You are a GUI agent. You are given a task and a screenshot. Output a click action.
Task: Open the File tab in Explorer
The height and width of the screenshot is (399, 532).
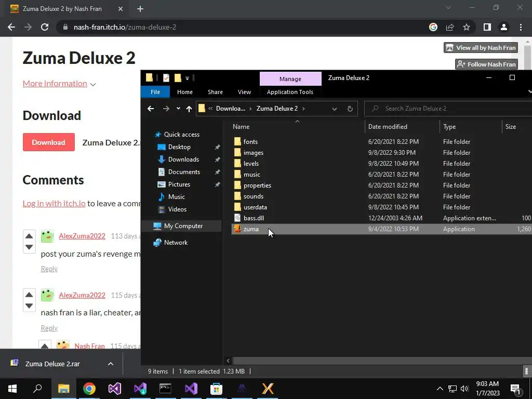click(x=155, y=92)
